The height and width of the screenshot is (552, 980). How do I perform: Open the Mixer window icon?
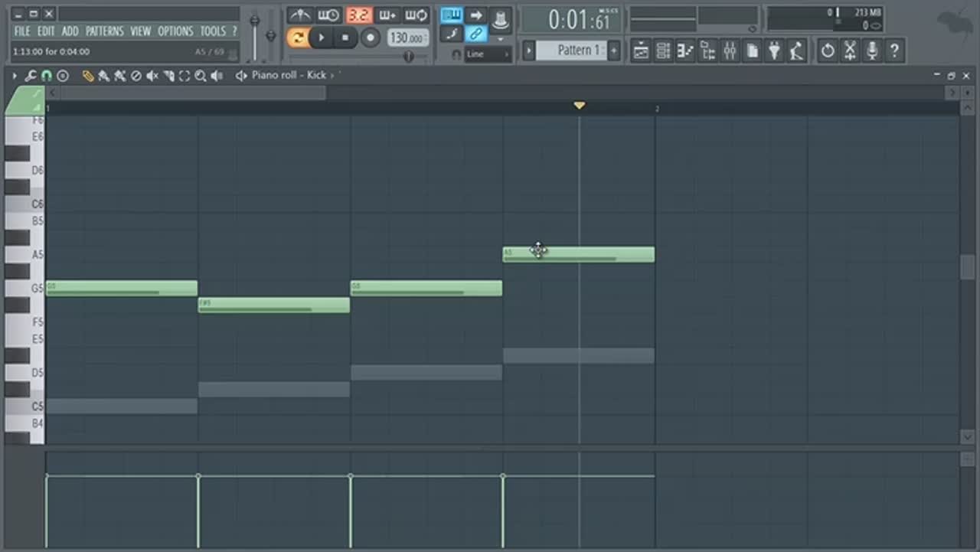click(730, 51)
